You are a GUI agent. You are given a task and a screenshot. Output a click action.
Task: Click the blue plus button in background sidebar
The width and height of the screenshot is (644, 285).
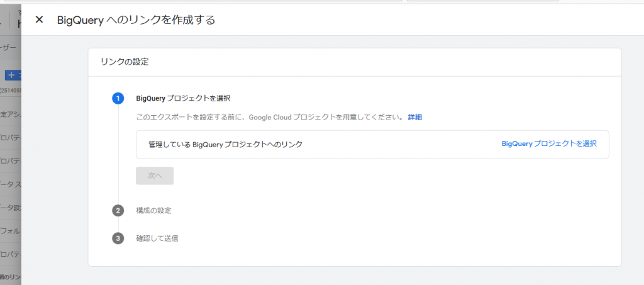coord(14,75)
